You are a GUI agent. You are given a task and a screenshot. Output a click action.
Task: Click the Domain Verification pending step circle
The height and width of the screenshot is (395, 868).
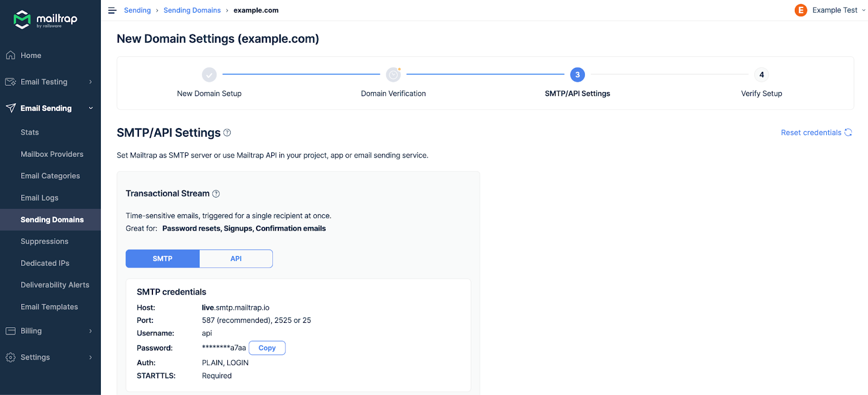tap(393, 74)
